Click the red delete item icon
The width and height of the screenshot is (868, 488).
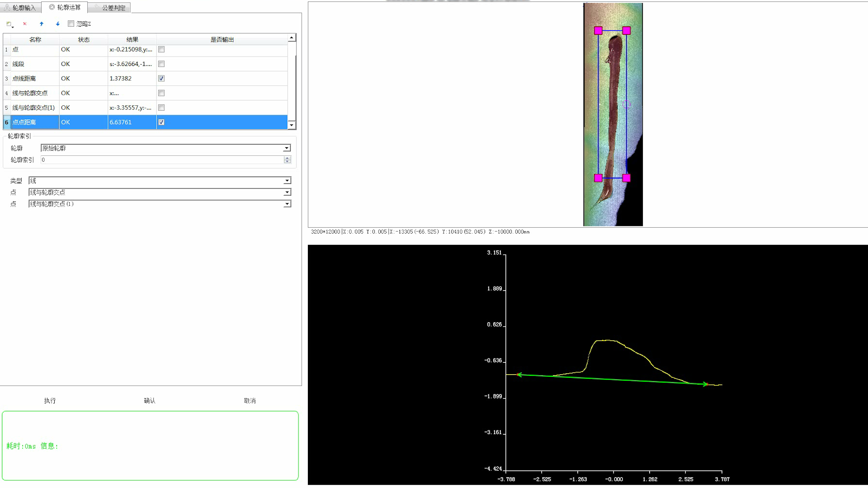coord(25,24)
